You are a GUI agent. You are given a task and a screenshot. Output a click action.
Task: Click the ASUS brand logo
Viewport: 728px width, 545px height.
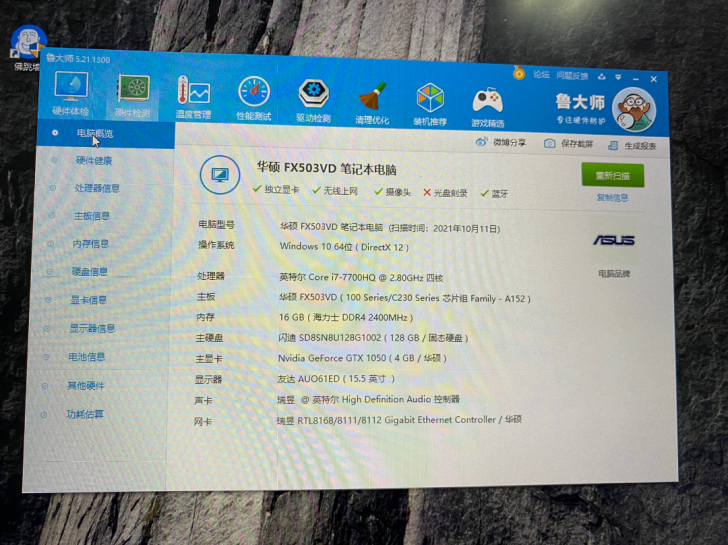tap(614, 240)
